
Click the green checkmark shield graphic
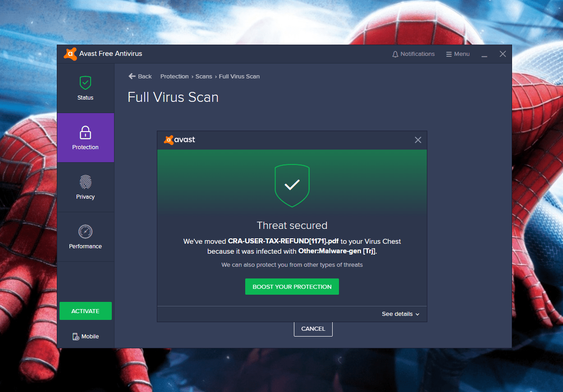click(x=292, y=185)
